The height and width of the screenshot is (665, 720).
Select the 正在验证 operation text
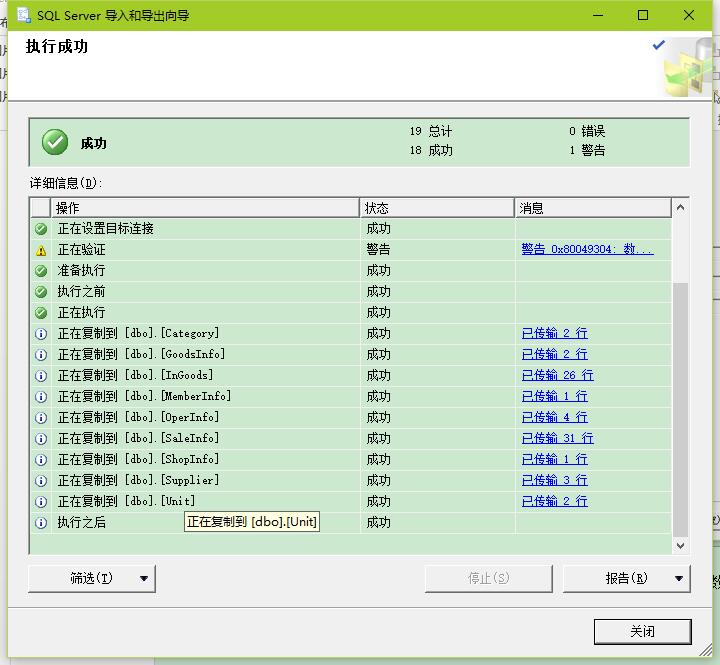pyautogui.click(x=82, y=250)
